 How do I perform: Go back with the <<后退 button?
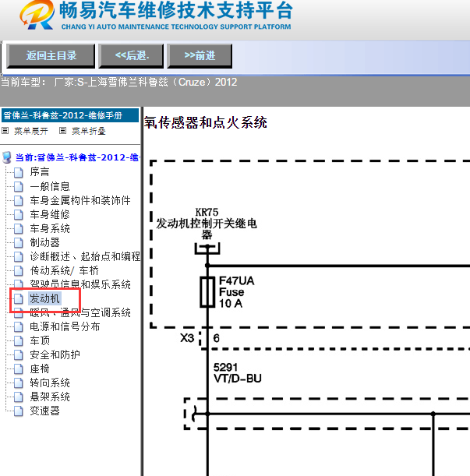coord(131,56)
